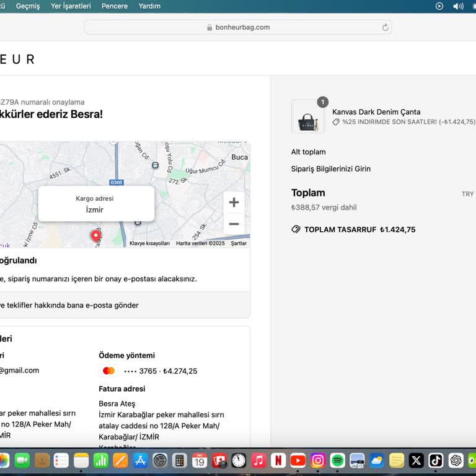Open the Yer İşaretleri menu
This screenshot has height=476, width=476.
coord(71,6)
